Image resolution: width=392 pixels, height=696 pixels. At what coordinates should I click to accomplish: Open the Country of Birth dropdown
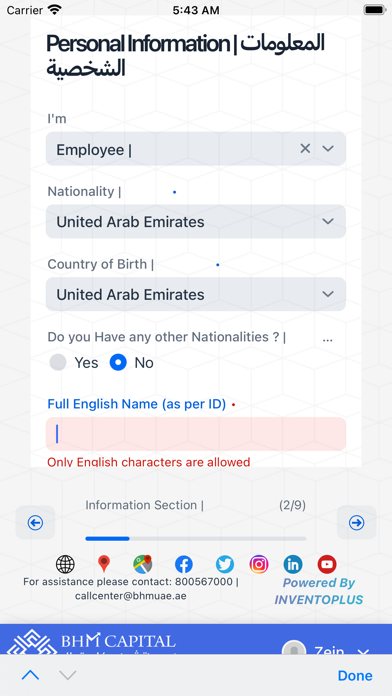coord(196,294)
